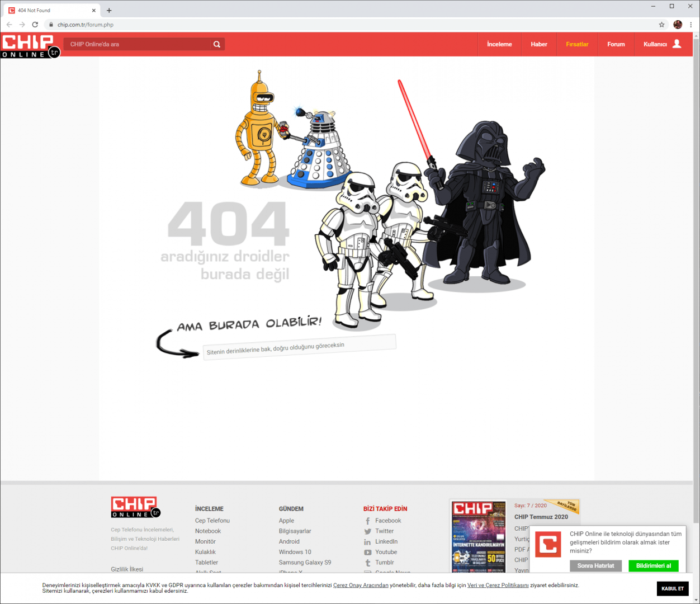The width and height of the screenshot is (700, 604).
Task: Open the Forum menu item
Action: [616, 44]
